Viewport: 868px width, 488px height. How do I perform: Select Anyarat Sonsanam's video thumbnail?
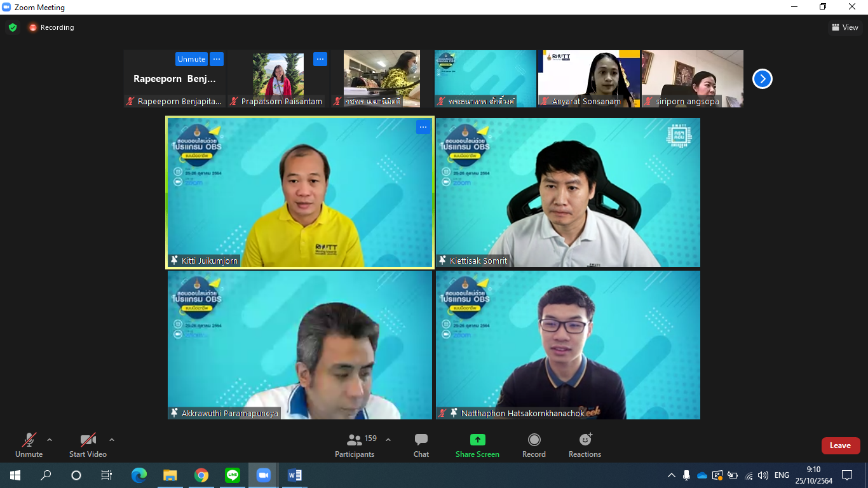589,78
